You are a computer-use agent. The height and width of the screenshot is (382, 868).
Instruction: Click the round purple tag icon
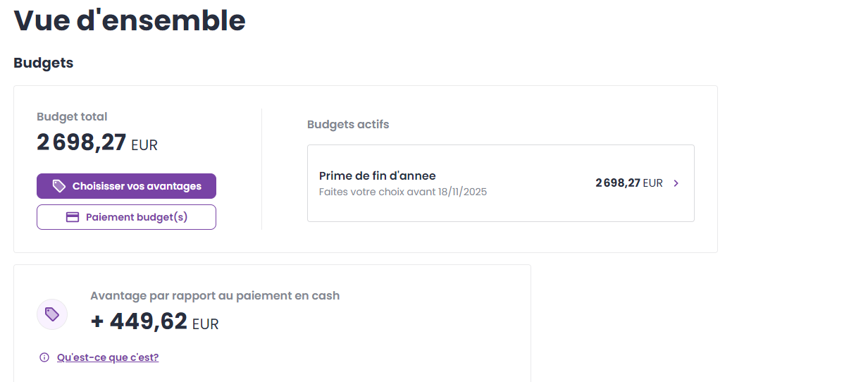tap(52, 314)
